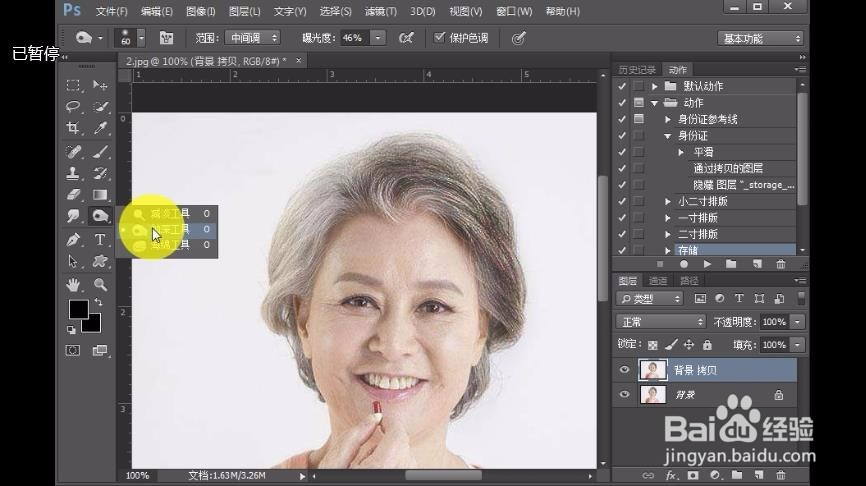Add a layer style with fx
Screen dimensions: 866x486
pyautogui.click(x=670, y=475)
